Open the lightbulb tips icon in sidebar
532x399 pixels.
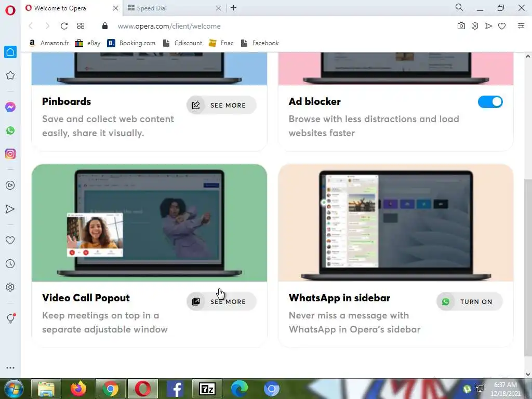pos(11,318)
